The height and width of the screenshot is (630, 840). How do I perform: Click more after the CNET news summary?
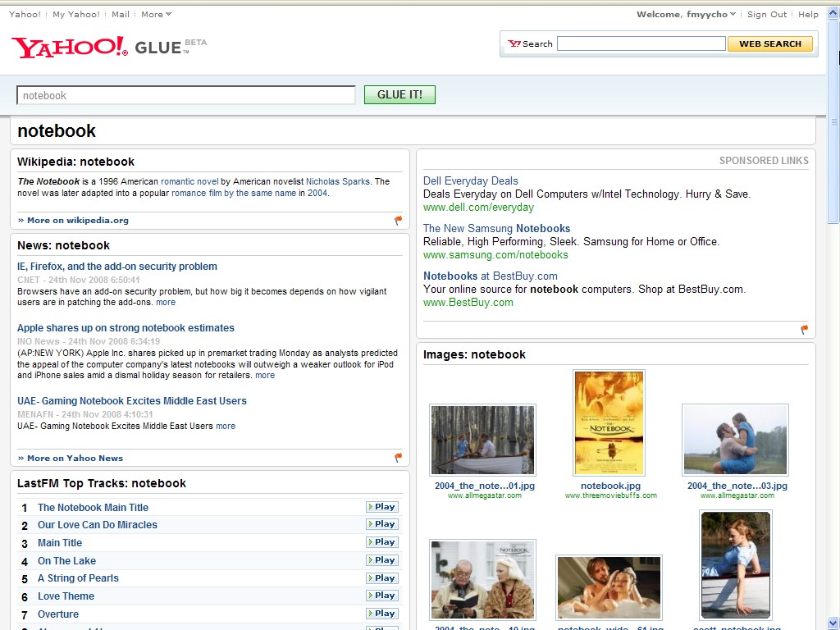166,302
